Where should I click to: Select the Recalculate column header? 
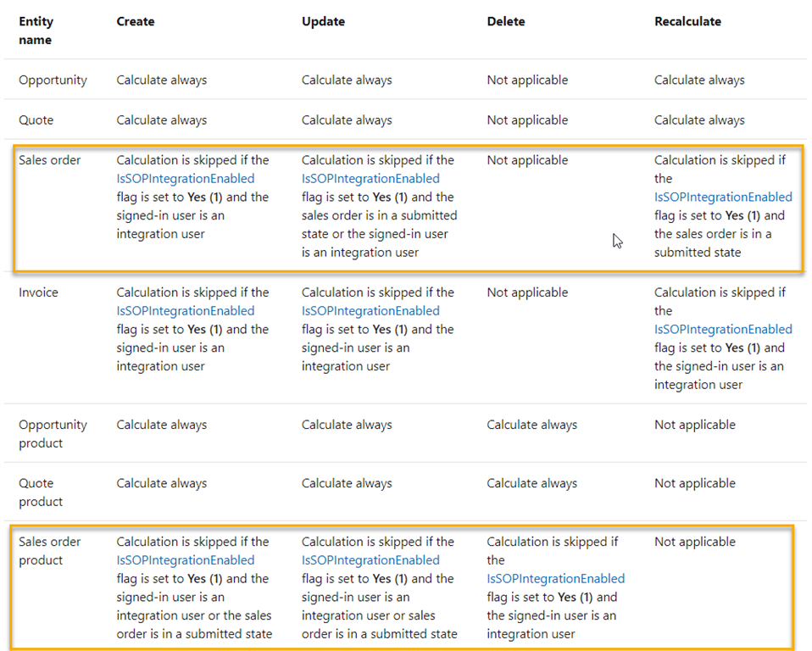click(x=689, y=21)
